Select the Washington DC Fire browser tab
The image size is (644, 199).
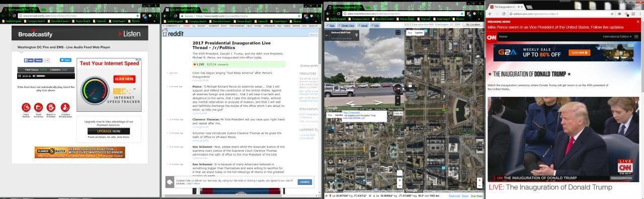click(21, 10)
